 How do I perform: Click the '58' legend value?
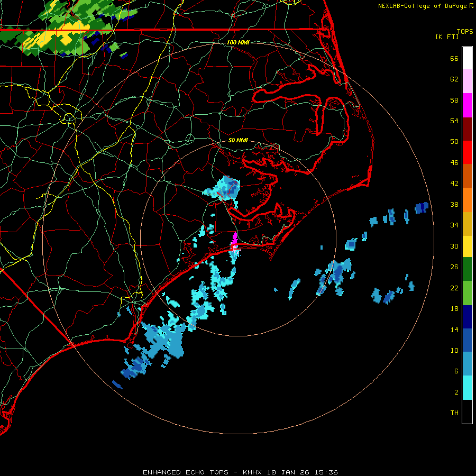pos(454,100)
